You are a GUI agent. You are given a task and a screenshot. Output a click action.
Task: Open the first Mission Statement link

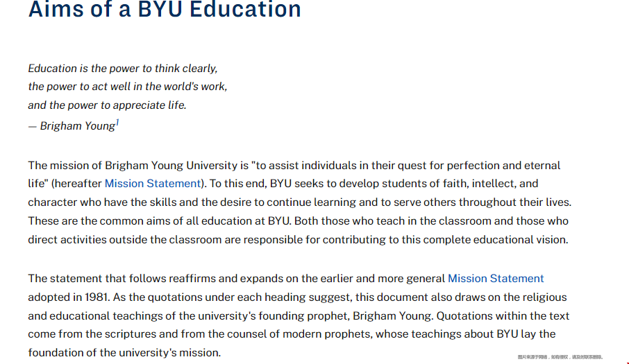coord(153,184)
